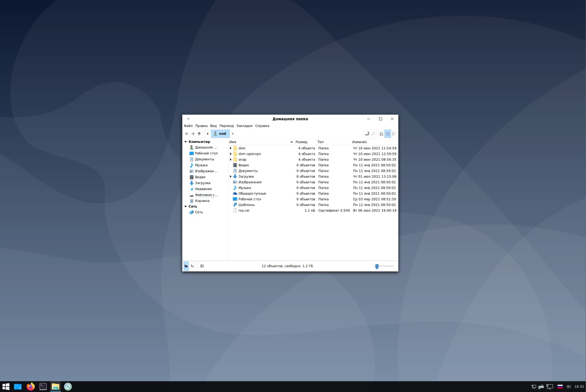Click the left chevron beside the path bar
The image size is (586, 392).
(208, 134)
